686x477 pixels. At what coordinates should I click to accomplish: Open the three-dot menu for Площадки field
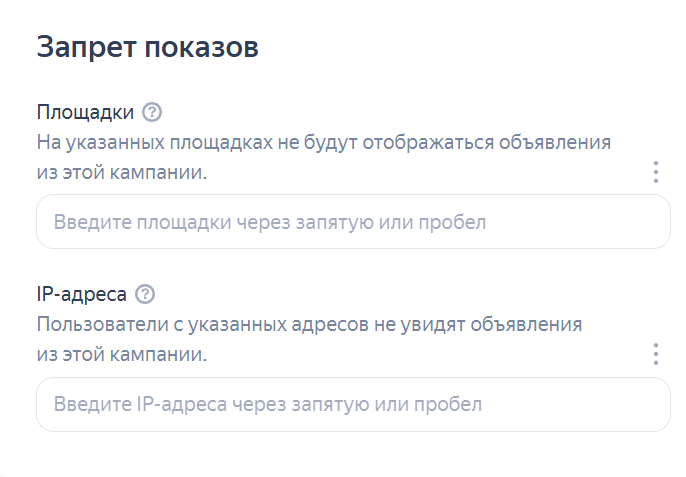click(655, 172)
